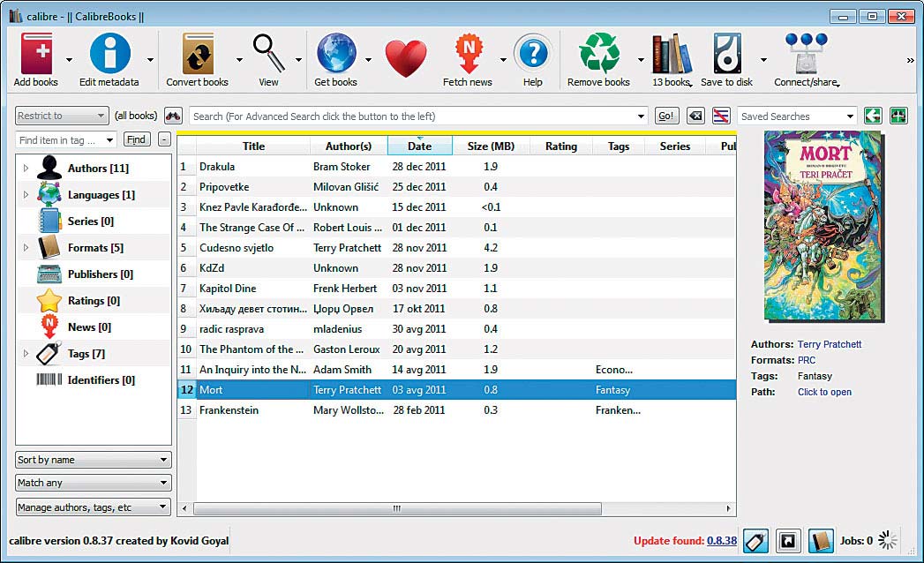Sort by Author(s) column header
The width and height of the screenshot is (924, 563).
click(349, 146)
